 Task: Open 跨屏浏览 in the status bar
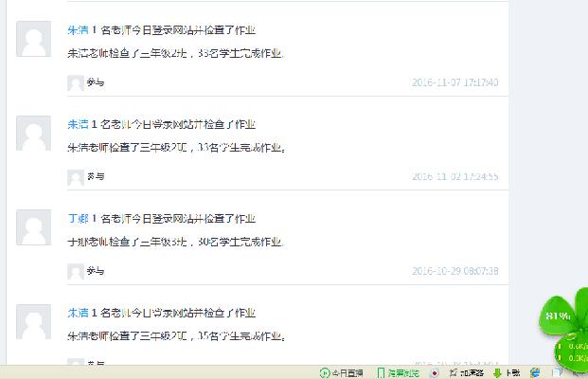point(399,372)
